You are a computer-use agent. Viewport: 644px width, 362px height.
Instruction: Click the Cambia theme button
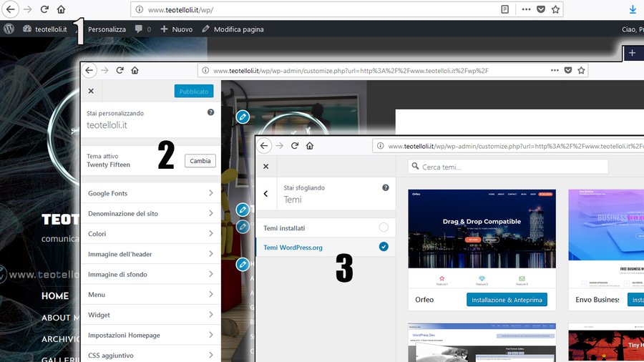200,161
